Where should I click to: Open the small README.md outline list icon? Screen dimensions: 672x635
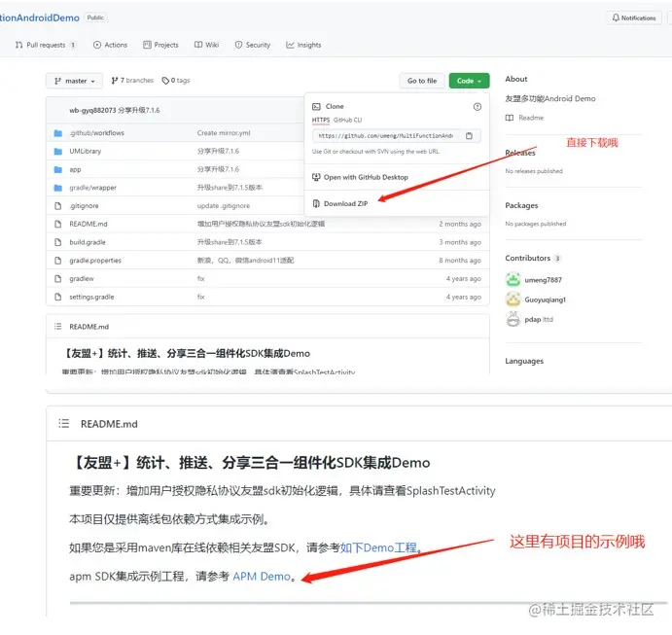57,327
